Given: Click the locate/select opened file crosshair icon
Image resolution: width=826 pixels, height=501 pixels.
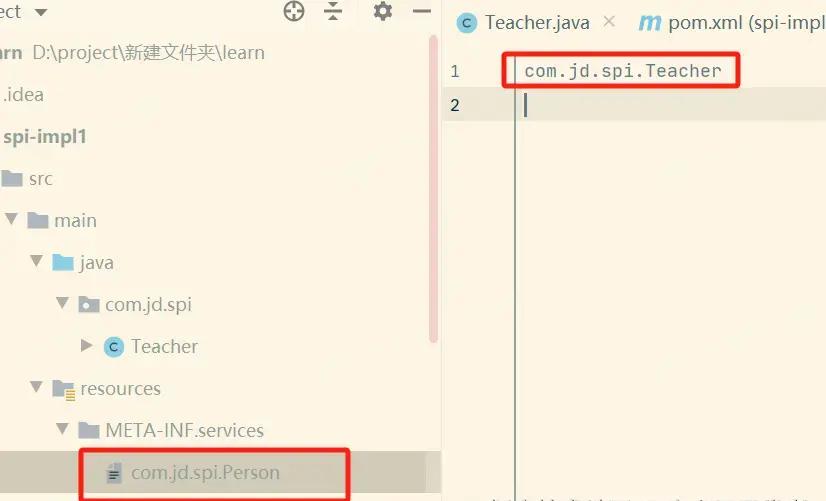Looking at the screenshot, I should point(293,11).
